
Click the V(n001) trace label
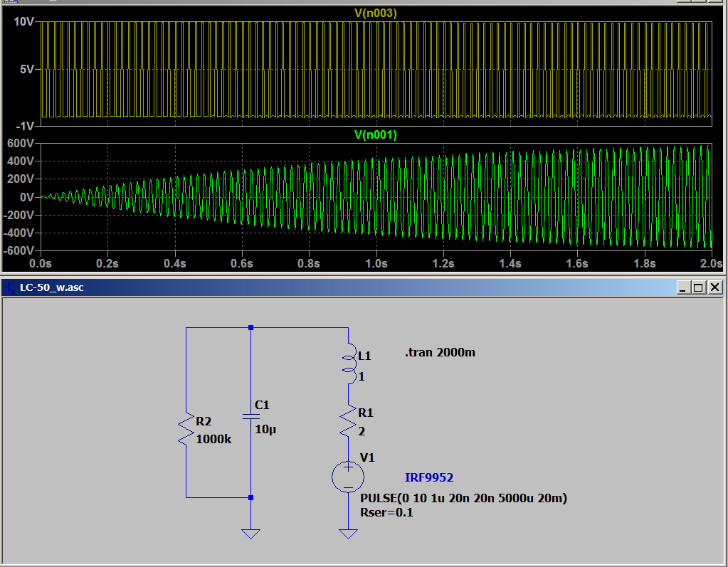375,134
